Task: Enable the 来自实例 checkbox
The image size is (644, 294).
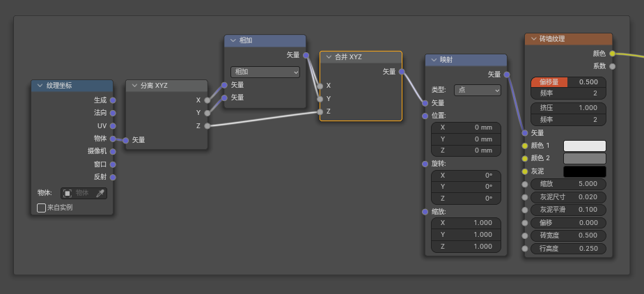Action: 42,208
